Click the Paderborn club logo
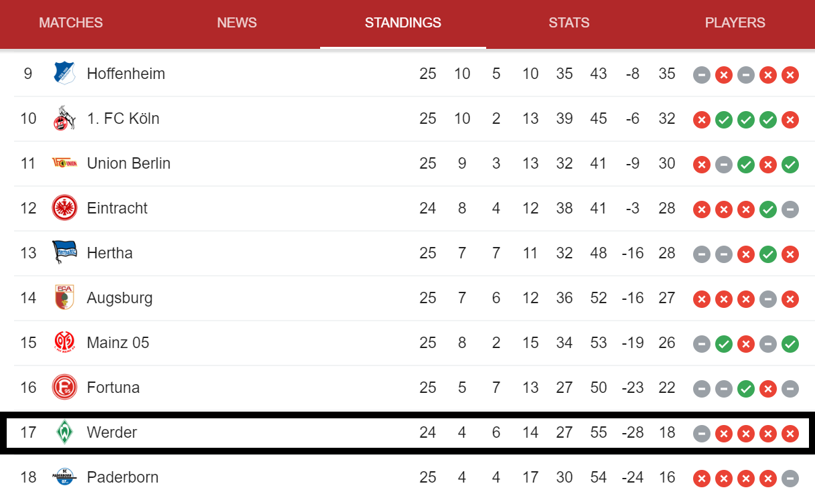Image resolution: width=815 pixels, height=504 pixels. (64, 477)
